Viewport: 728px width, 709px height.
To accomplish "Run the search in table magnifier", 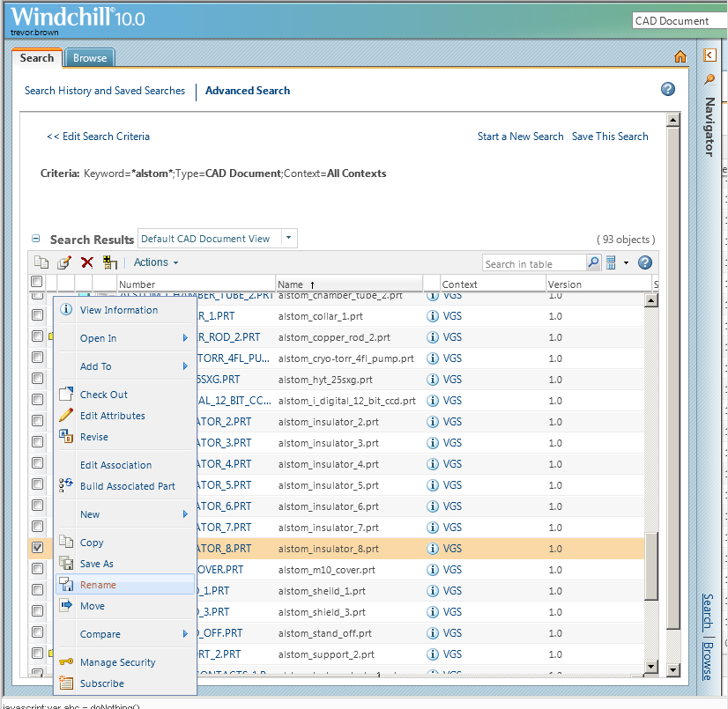I will 593,262.
